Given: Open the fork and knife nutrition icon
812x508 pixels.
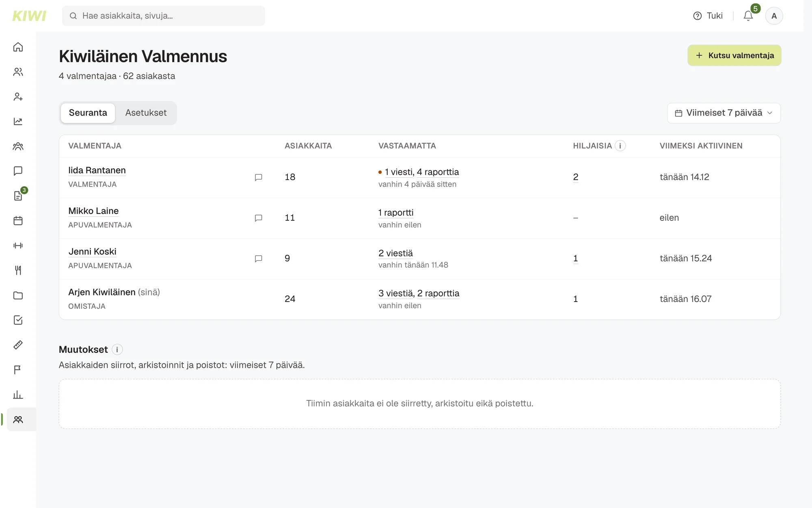Looking at the screenshot, I should pyautogui.click(x=18, y=270).
